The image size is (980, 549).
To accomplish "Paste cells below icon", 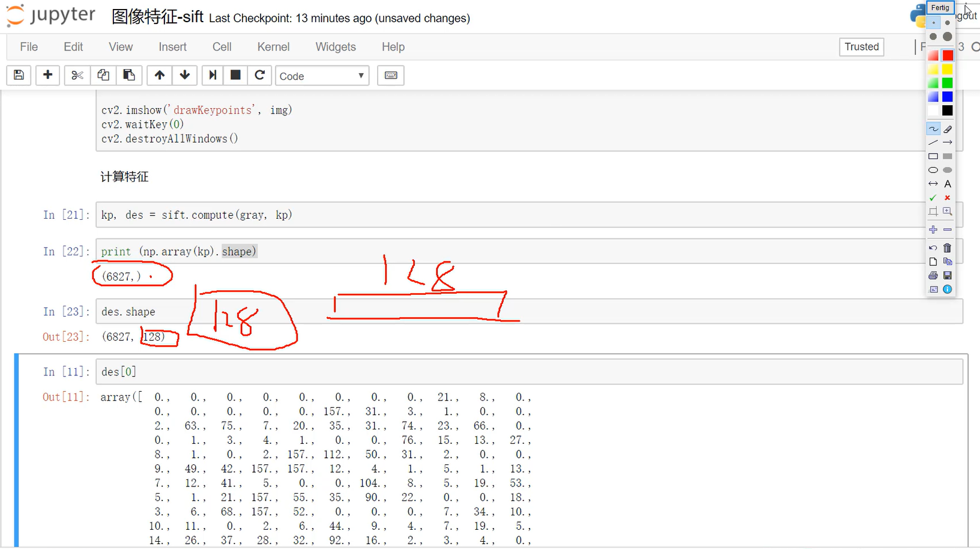I will tap(129, 75).
